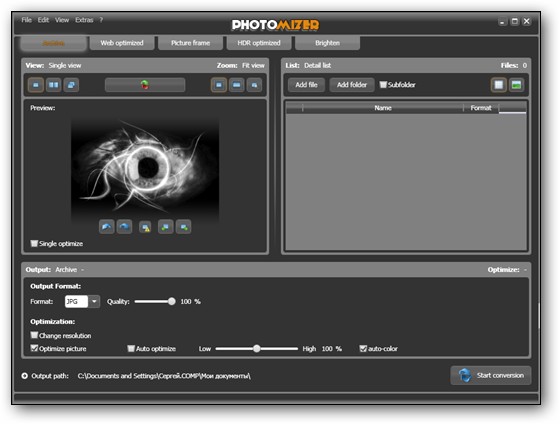
Task: Rotate preview image left
Action: 106,226
